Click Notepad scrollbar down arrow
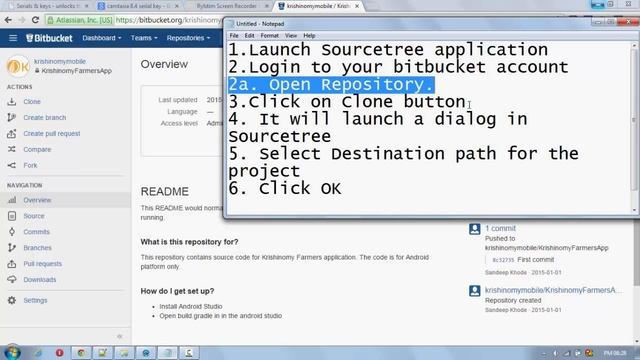The image size is (640, 360). (634, 210)
